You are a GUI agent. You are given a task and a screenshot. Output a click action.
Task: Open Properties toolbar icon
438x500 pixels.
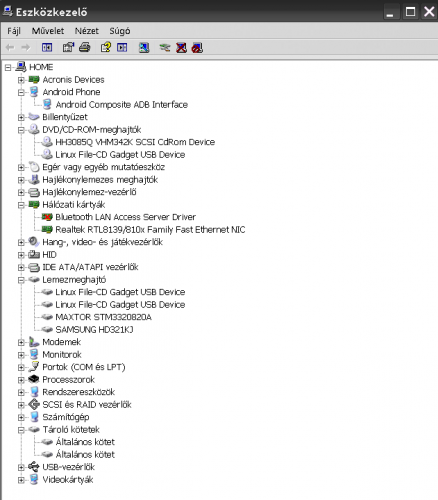click(68, 48)
